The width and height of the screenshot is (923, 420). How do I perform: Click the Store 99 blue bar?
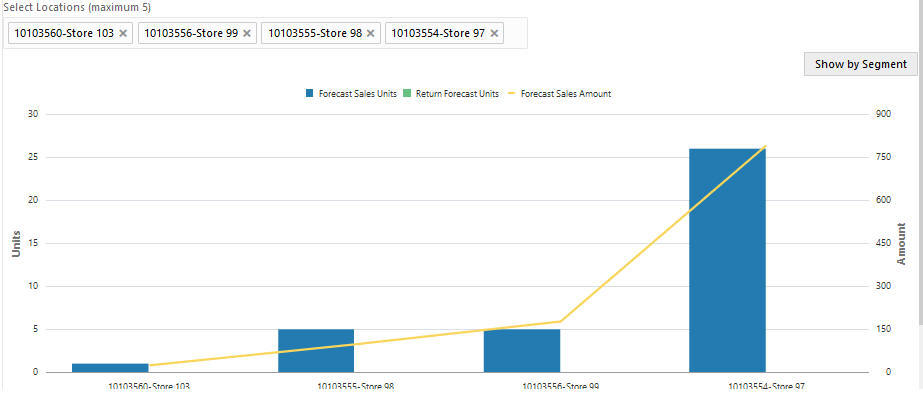tap(522, 350)
